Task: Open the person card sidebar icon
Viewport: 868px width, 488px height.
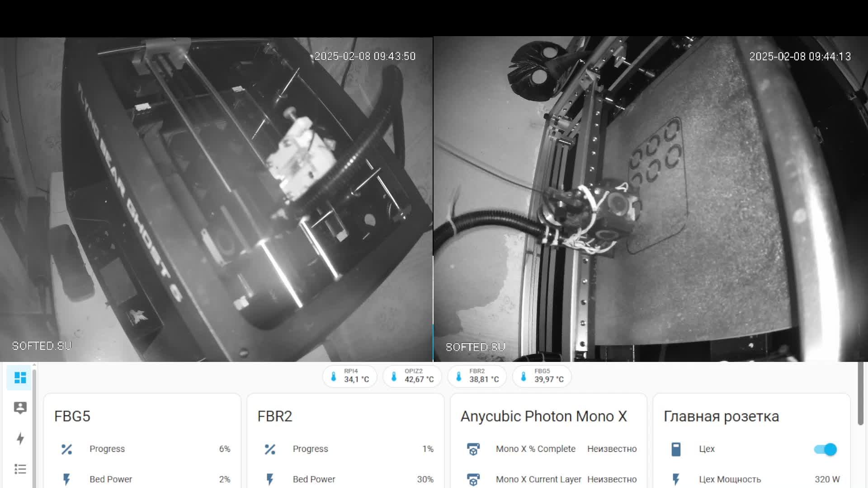Action: tap(20, 408)
